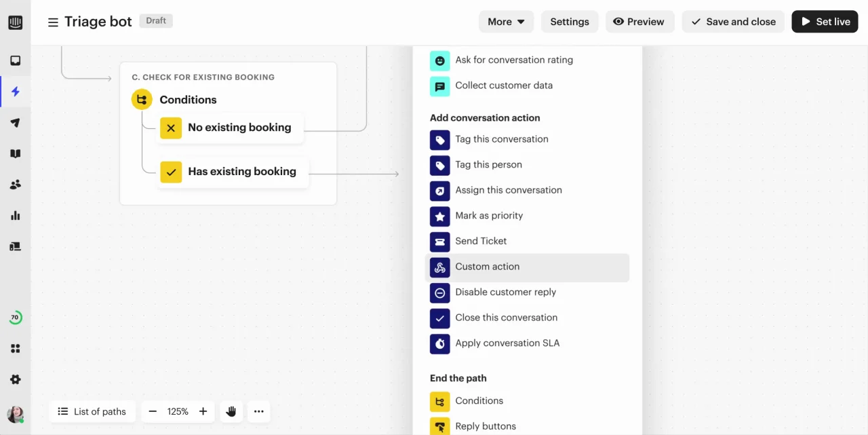This screenshot has height=435, width=868.
Task: Open the More dropdown in the top bar
Action: 506,21
